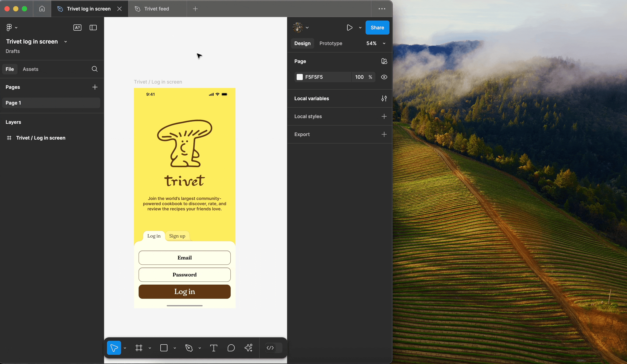Select the Rectangle shape tool
Image resolution: width=627 pixels, height=364 pixels.
[164, 348]
